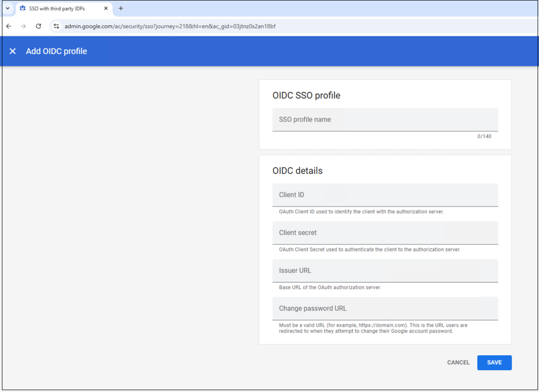Viewport: 539px width, 392px height.
Task: Open a new browser tab
Action: [x=121, y=8]
